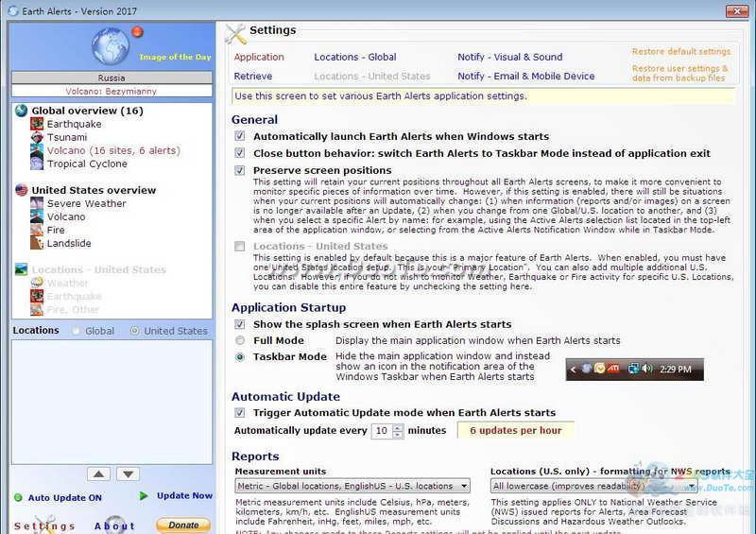Click the Auto Update ON label
The image size is (756, 534).
64,497
